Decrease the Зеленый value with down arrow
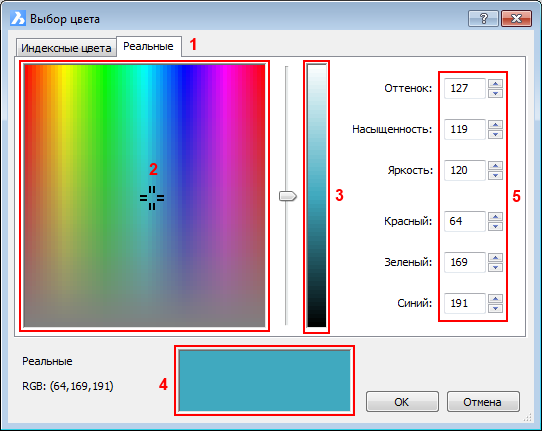Screen dimensions: 542x431 pos(495,267)
